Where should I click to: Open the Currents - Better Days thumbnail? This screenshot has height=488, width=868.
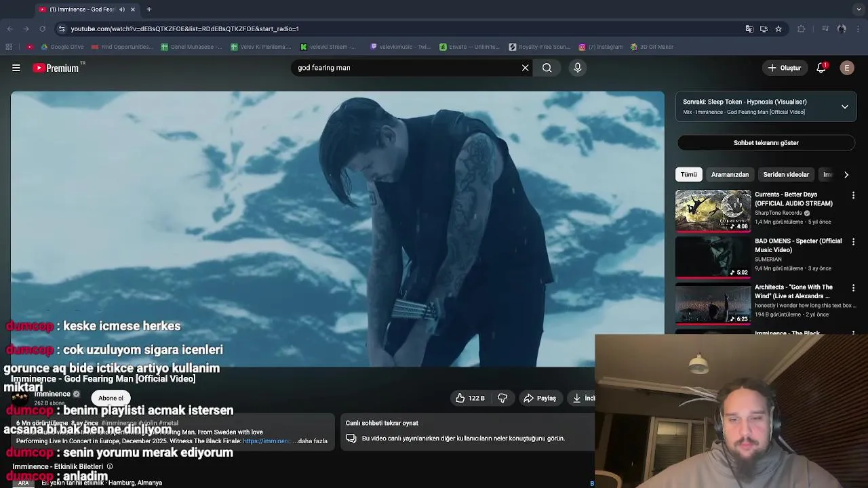point(713,211)
